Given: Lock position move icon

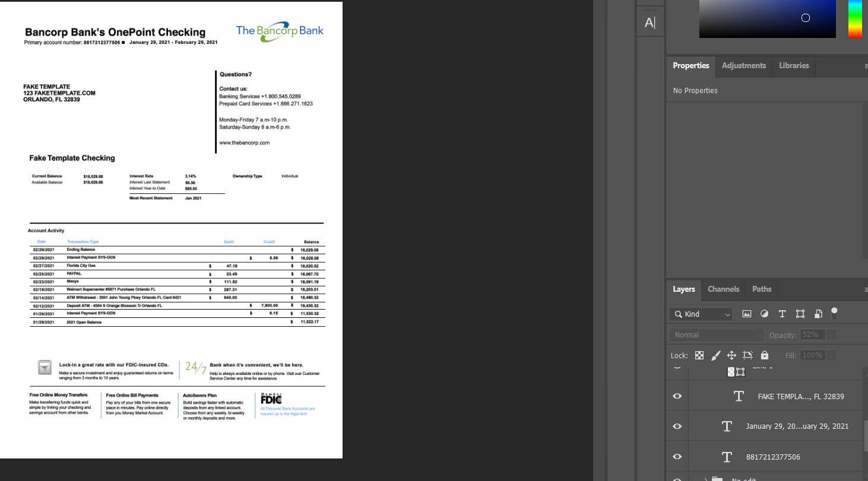Looking at the screenshot, I should [731, 355].
